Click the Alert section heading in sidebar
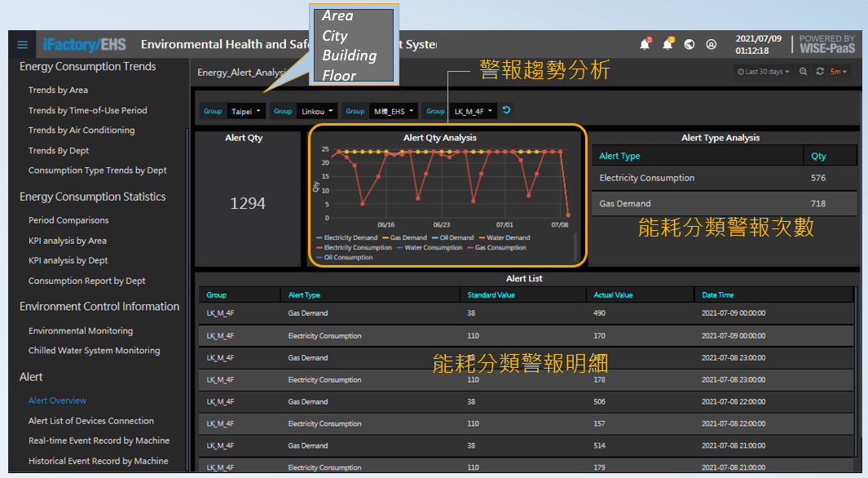868x478 pixels. click(31, 377)
